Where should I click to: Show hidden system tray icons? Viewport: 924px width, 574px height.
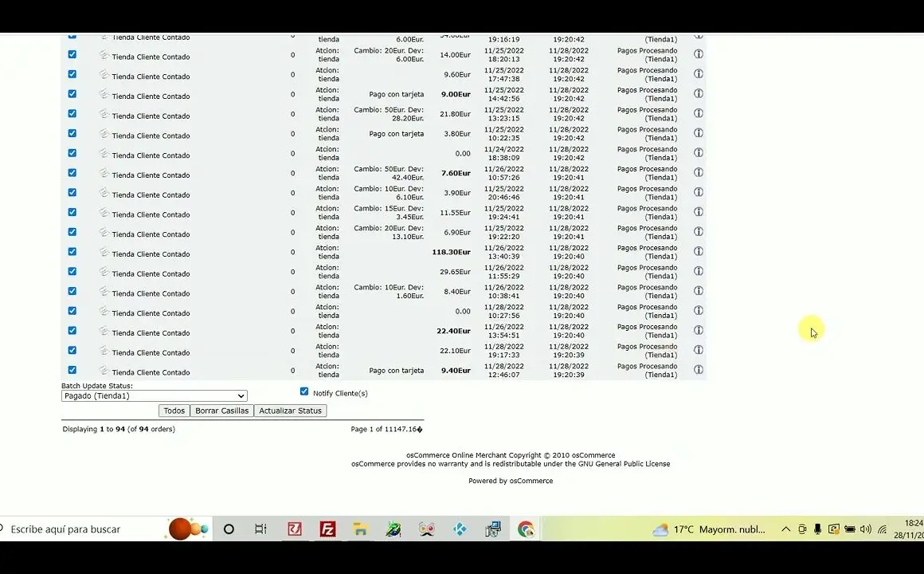pos(785,529)
